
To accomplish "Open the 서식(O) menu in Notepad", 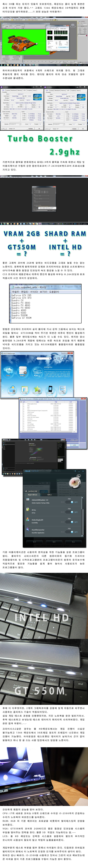I will 34,292.
